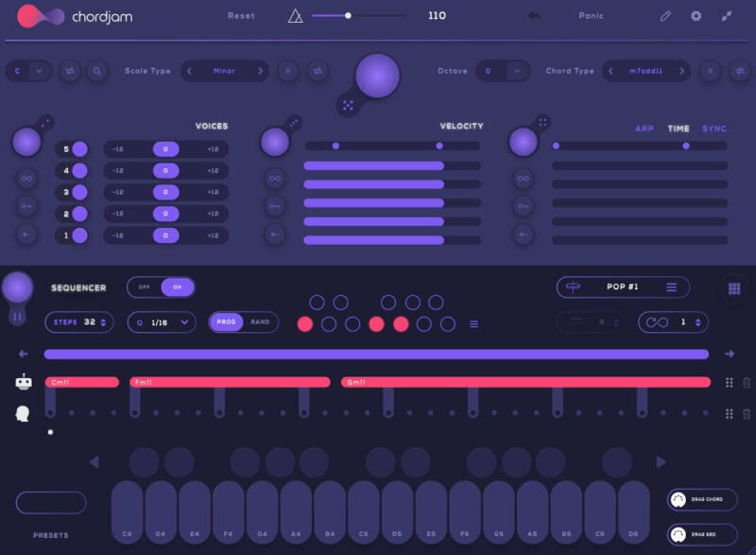Screen dimensions: 756x555
Task: Open the grid view icon near POP #1
Action: [734, 288]
